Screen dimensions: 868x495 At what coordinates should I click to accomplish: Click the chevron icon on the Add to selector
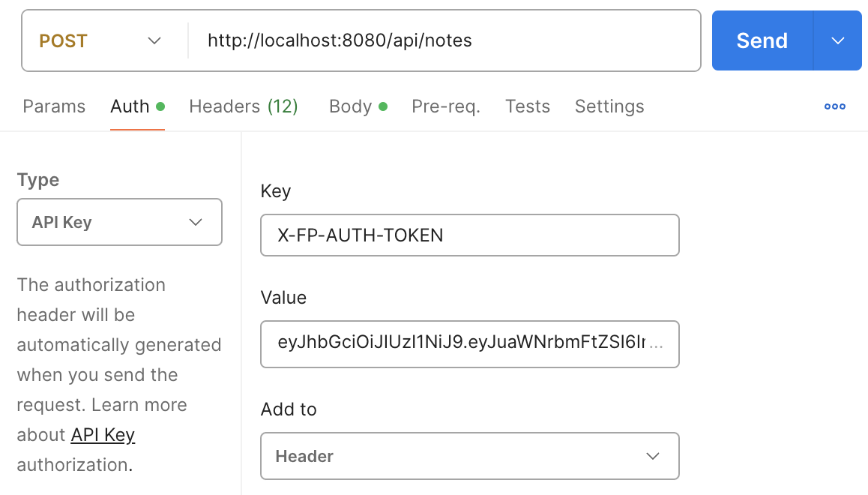(652, 456)
